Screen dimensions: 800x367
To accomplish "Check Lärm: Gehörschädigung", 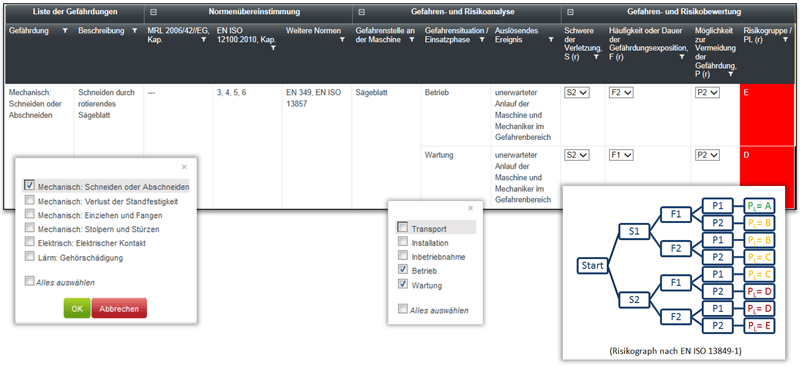I will [30, 256].
